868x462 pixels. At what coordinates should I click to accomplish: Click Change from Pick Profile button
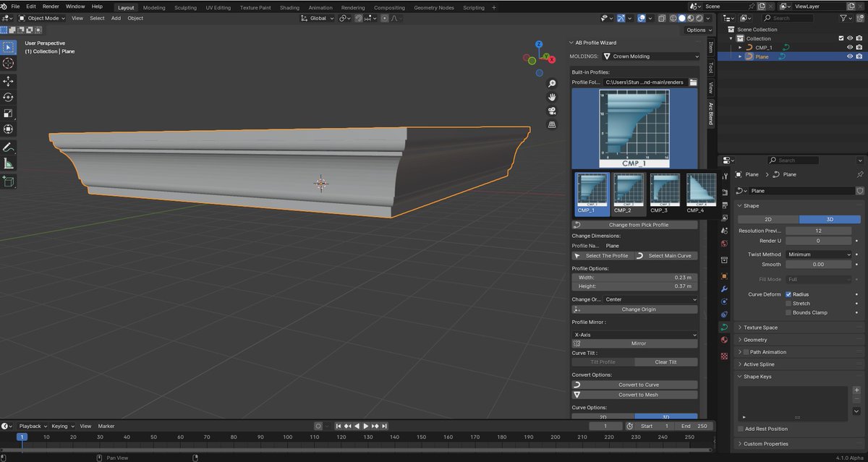[635, 225]
